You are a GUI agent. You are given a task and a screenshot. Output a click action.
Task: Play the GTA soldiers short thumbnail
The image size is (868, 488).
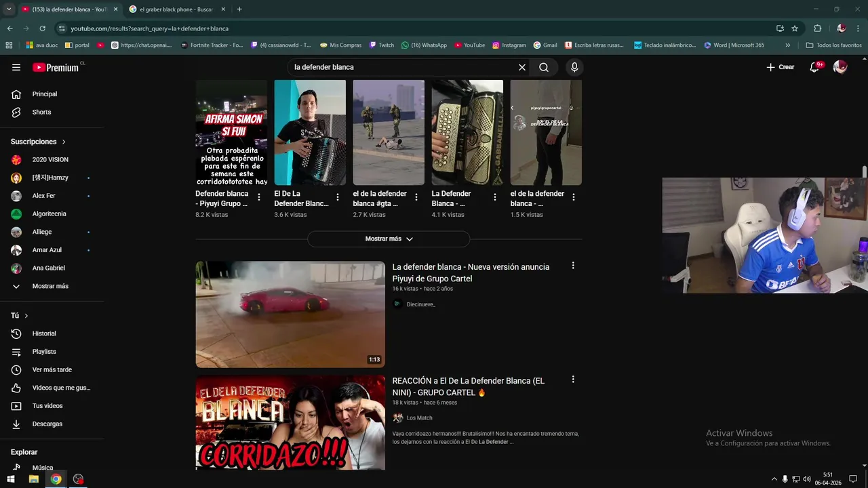(x=389, y=133)
